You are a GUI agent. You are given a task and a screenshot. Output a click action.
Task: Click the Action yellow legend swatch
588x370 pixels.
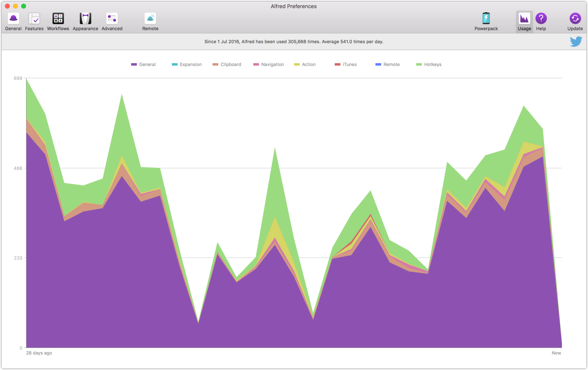297,64
